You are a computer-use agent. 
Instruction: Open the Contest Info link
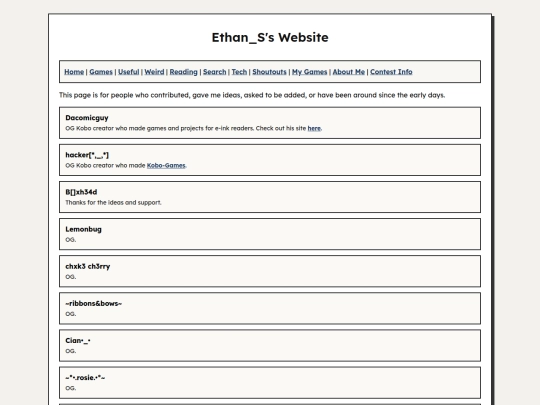pos(391,72)
